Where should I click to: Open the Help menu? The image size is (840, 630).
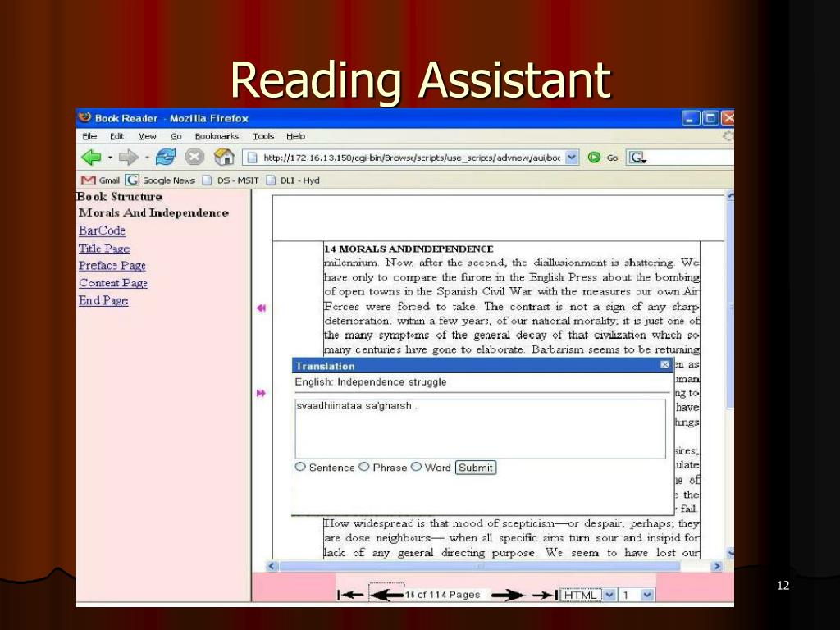[x=295, y=136]
